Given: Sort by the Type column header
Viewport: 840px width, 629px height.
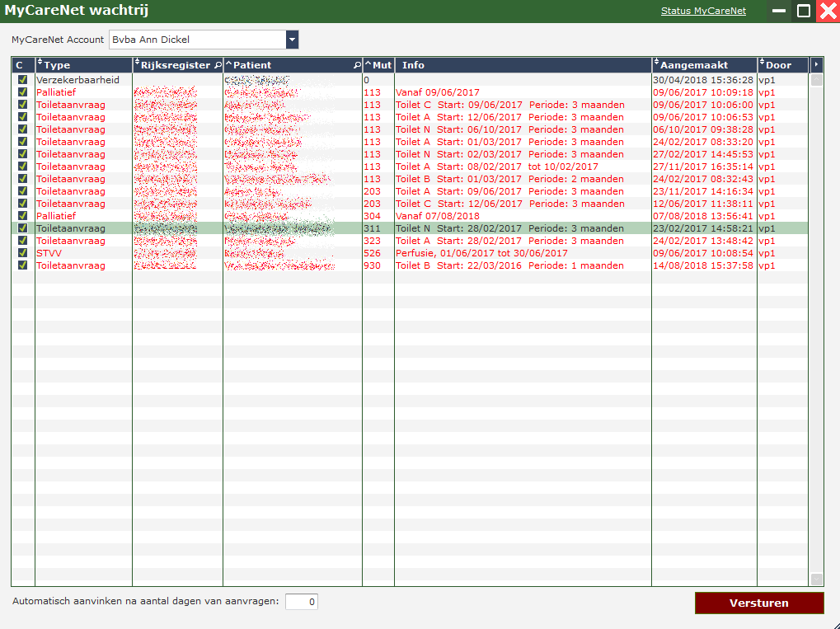Looking at the screenshot, I should pyautogui.click(x=84, y=65).
